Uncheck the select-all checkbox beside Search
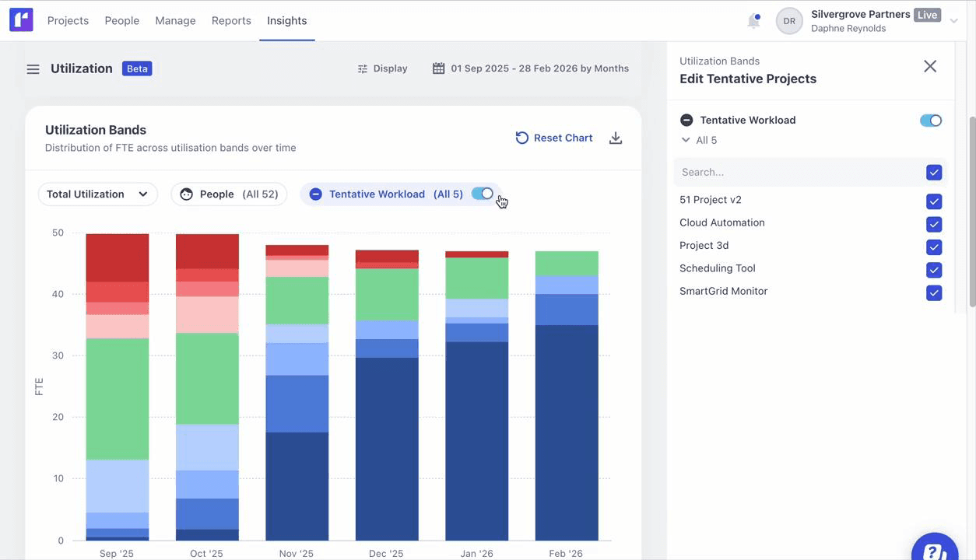Image resolution: width=976 pixels, height=560 pixels. tap(935, 173)
